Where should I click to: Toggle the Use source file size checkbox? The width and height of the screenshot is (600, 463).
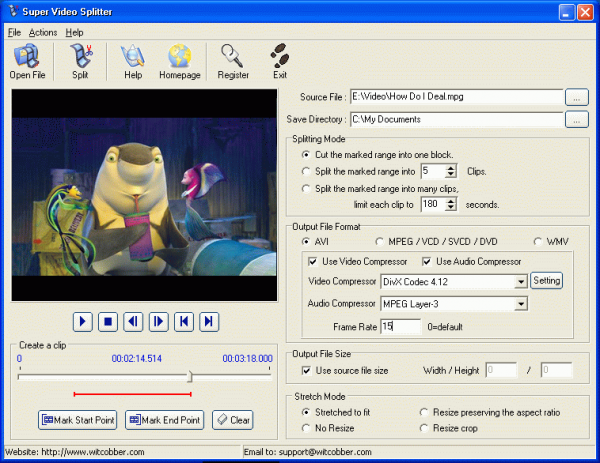coord(307,370)
